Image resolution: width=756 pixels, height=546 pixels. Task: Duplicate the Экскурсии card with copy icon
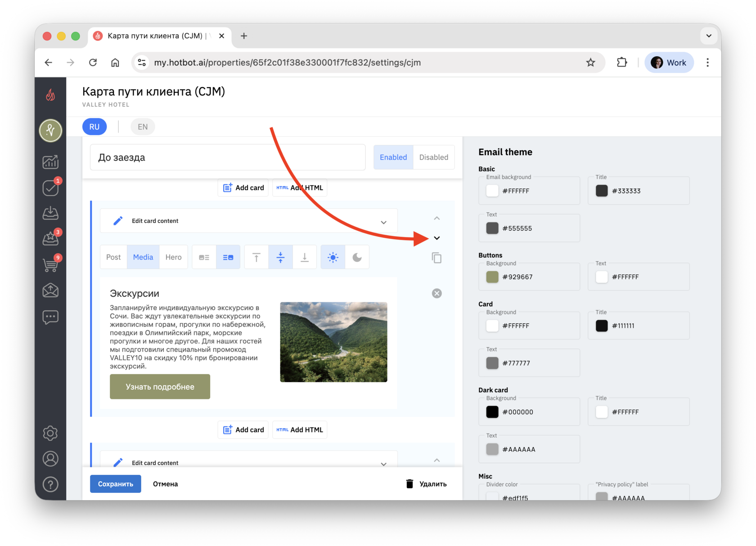[x=436, y=258]
